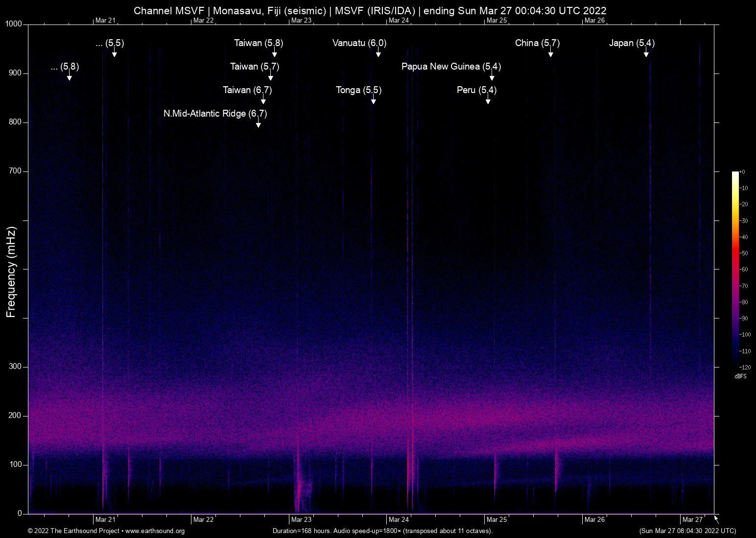
Task: Click the Taiwan (5.8) event label
Action: click(x=259, y=43)
